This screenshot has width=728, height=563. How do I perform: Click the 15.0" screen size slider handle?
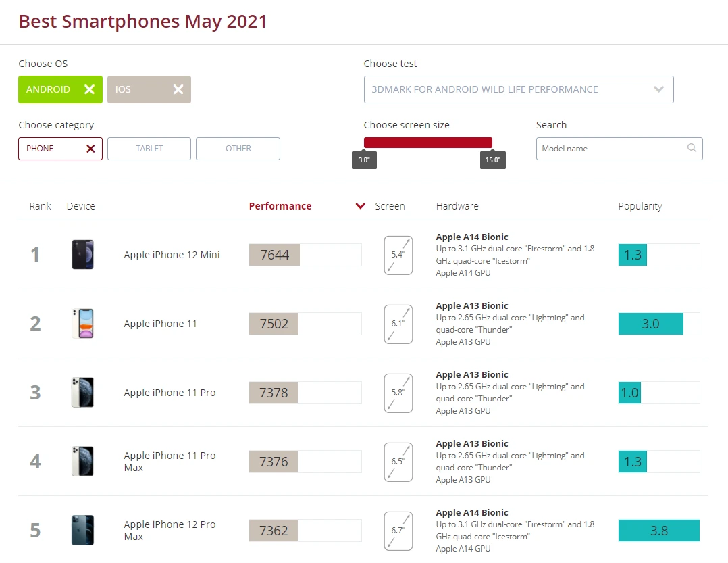pos(492,160)
